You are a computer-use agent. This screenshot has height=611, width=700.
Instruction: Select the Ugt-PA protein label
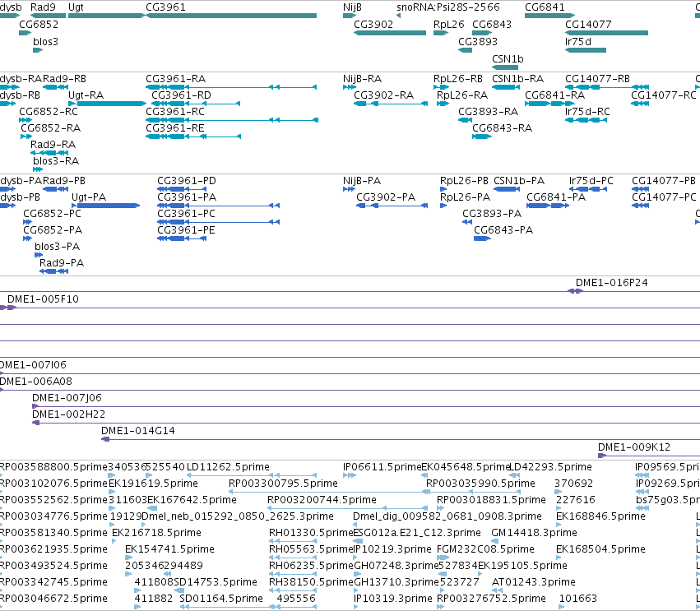click(88, 197)
